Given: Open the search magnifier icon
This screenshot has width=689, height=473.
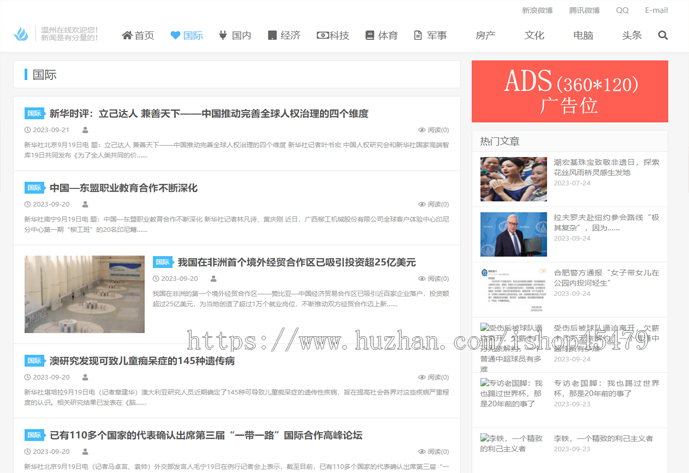Looking at the screenshot, I should (663, 35).
